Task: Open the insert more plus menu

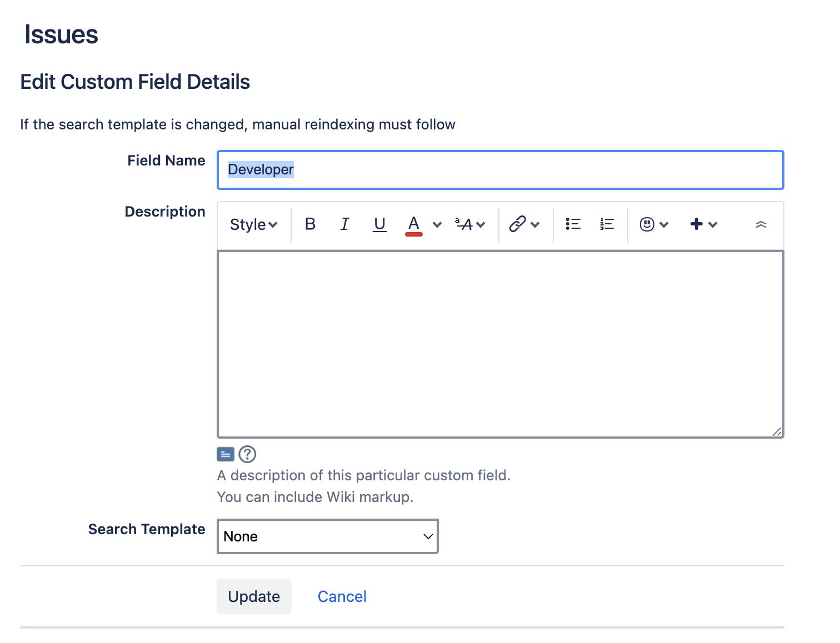Action: coord(703,224)
